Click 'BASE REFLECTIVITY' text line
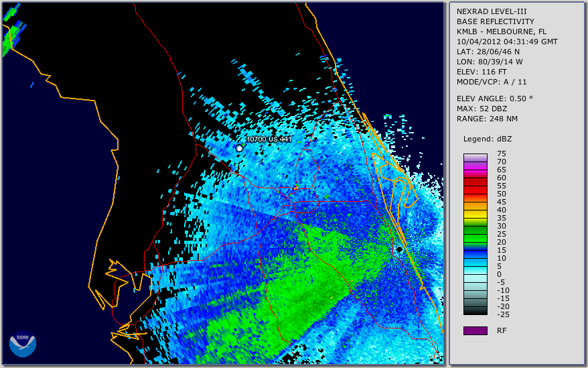 495,21
